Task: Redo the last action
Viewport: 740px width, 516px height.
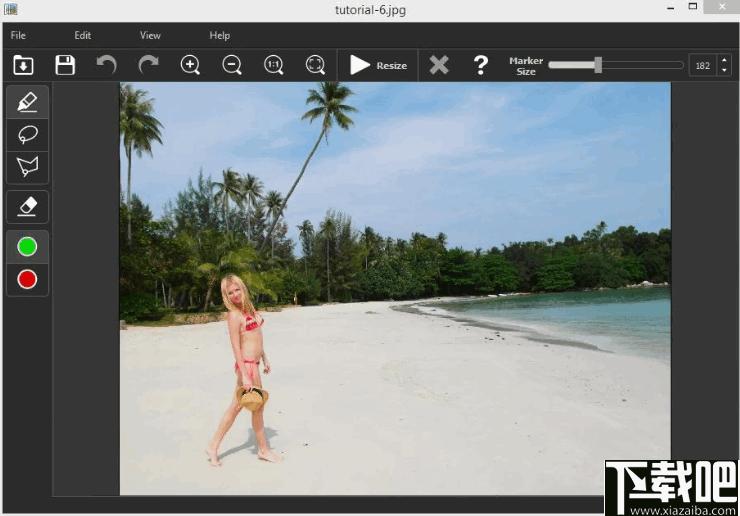Action: click(148, 65)
